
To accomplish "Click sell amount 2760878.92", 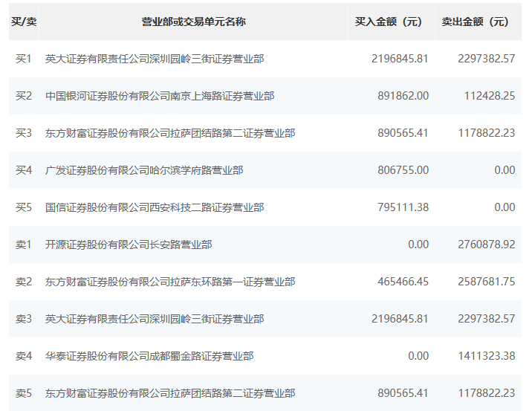I will [487, 245].
